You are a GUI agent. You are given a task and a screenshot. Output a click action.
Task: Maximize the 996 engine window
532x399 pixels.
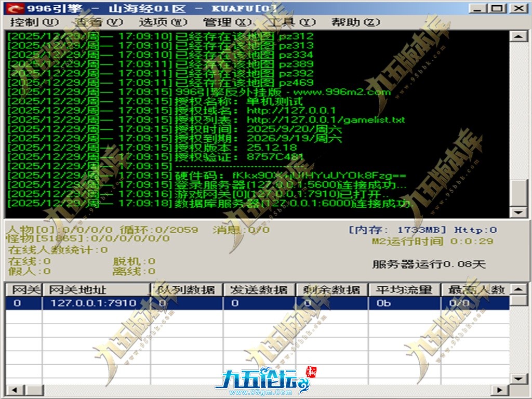(498, 8)
